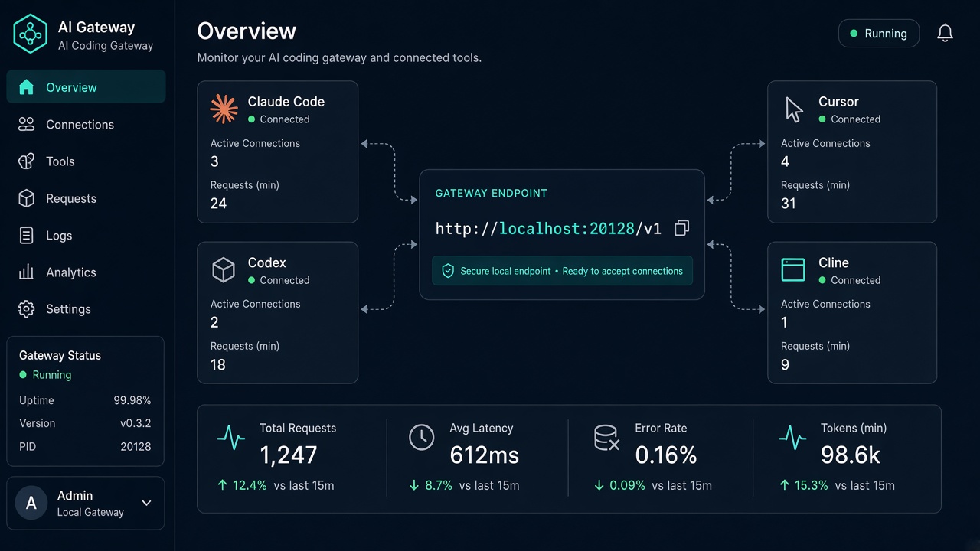Viewport: 980px width, 551px height.
Task: Click the Tokens (min) pulse icon
Action: (792, 438)
